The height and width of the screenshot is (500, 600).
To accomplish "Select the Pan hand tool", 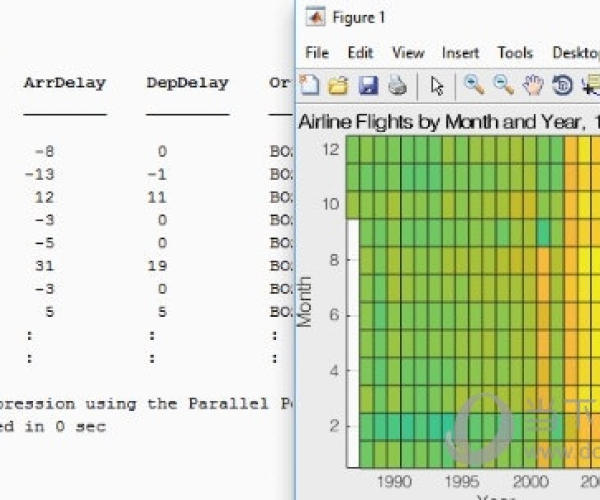I will (533, 86).
